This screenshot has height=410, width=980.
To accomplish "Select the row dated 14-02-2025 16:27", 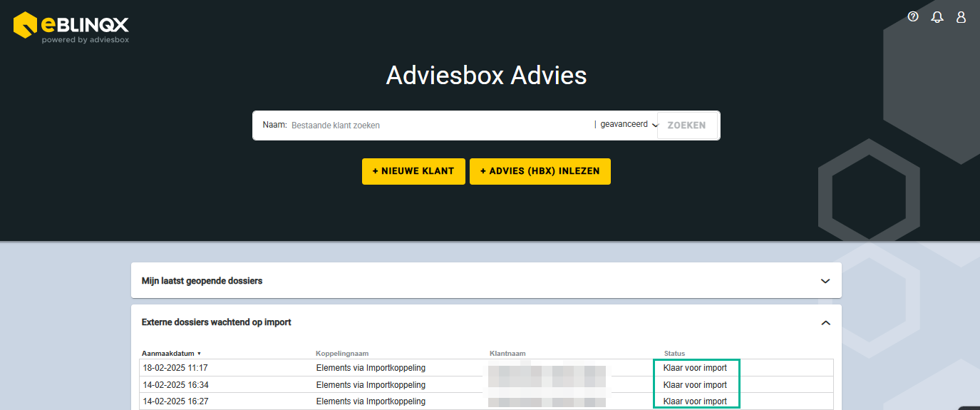I will tap(486, 401).
